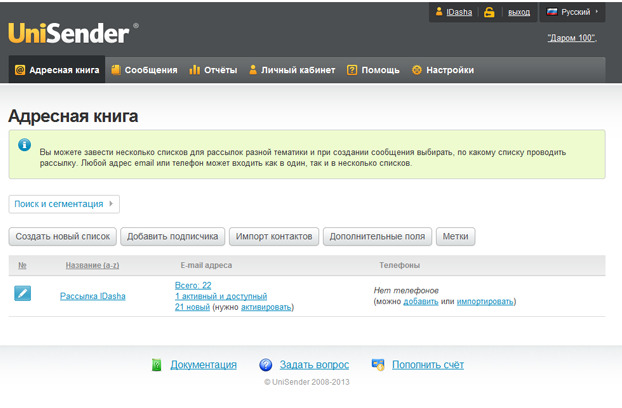Screen dimensions: 622x408
Task: Click Дополнительные поля button
Action: point(377,236)
